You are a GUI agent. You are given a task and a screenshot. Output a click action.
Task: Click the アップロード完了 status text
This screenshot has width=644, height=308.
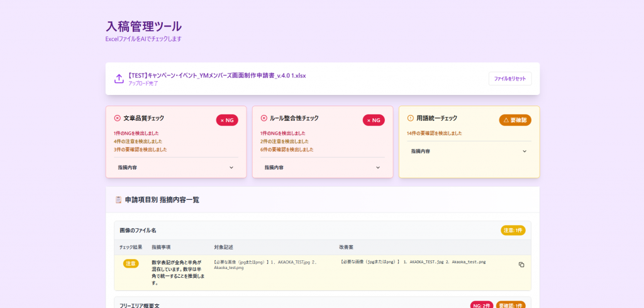[x=143, y=84]
